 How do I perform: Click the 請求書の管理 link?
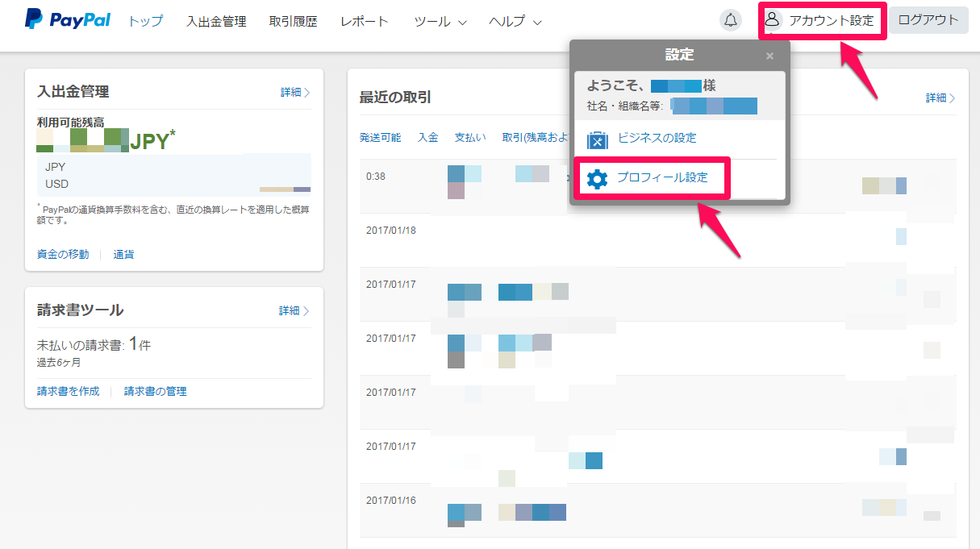click(156, 391)
